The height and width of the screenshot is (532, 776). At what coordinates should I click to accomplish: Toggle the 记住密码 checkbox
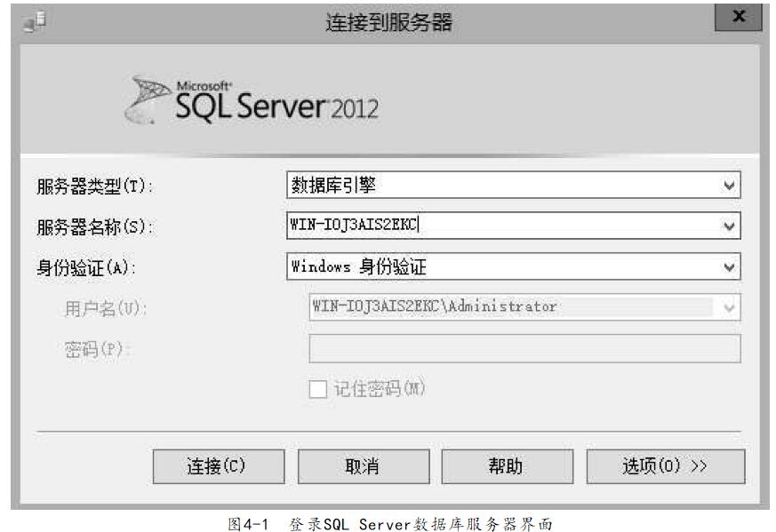[317, 389]
